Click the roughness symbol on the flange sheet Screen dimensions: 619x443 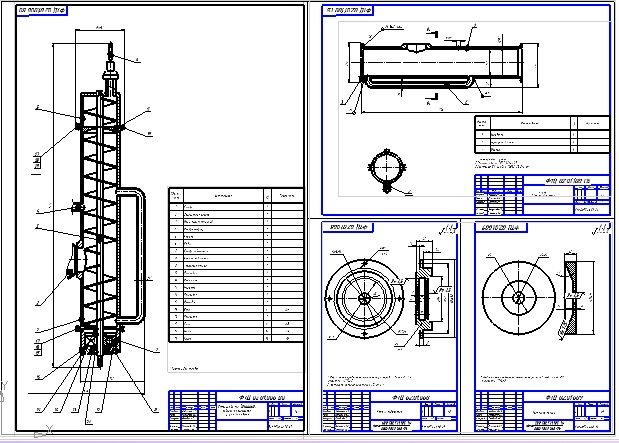tap(449, 233)
